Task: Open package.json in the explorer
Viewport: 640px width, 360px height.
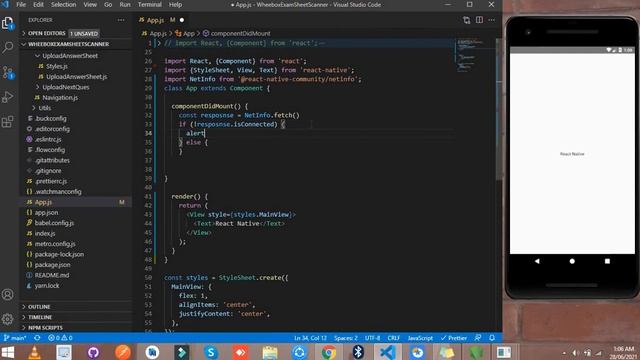Action: click(x=52, y=265)
